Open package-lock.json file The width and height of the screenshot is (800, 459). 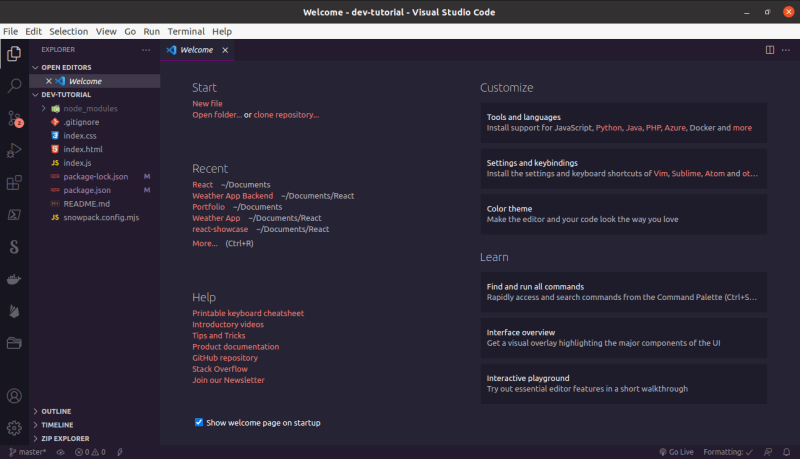coord(94,176)
